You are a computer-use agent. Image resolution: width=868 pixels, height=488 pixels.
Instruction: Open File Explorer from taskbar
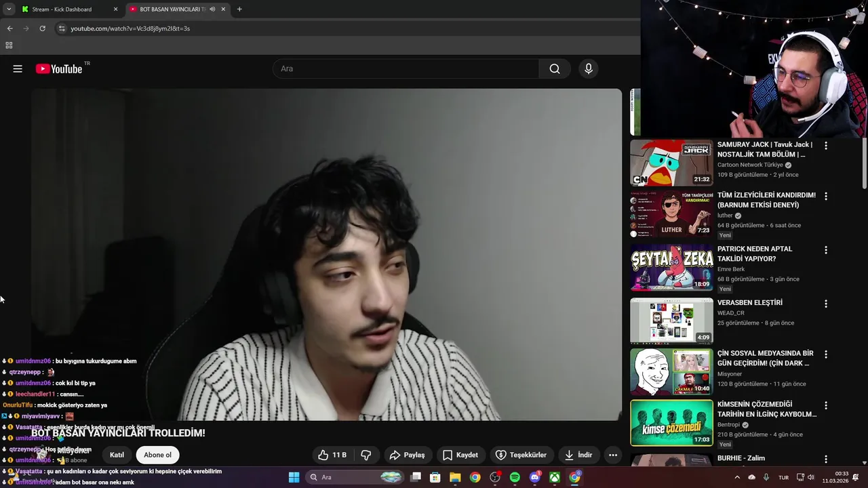pyautogui.click(x=455, y=477)
